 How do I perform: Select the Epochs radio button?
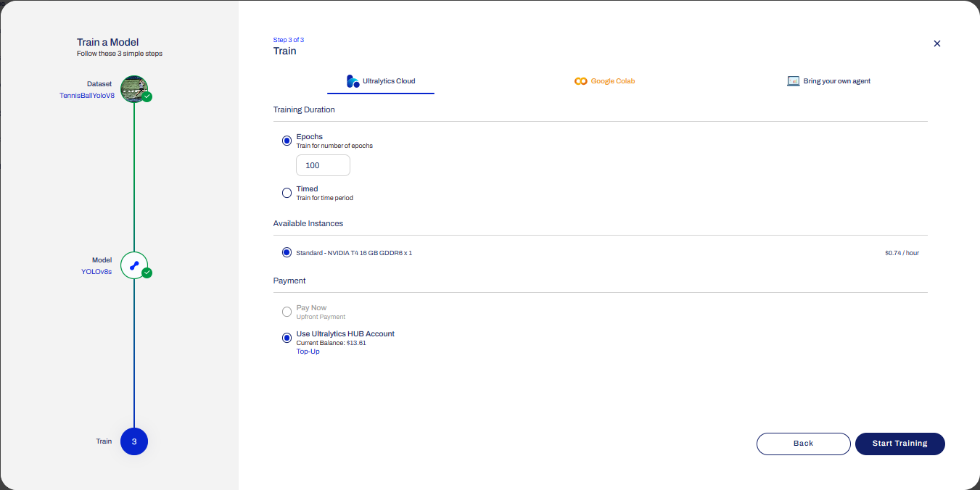287,141
